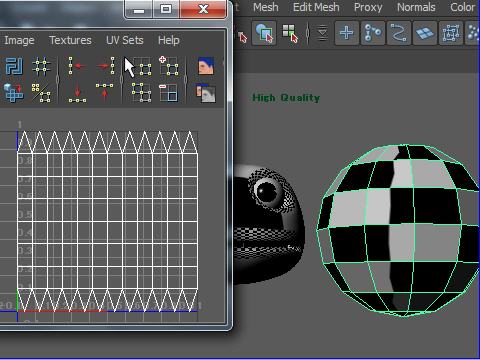Add selected UVs to isolate set (plus icon)
The image size is (480, 360).
(168, 66)
